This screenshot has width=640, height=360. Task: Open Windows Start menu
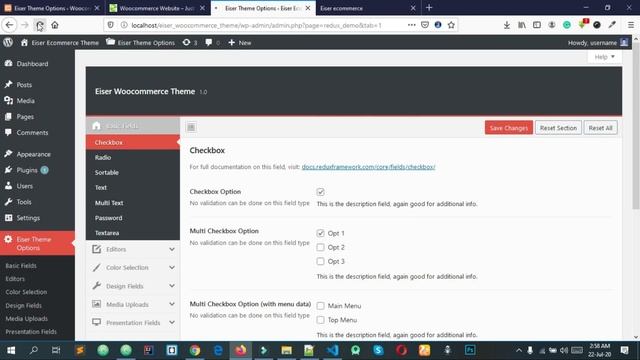[11, 350]
